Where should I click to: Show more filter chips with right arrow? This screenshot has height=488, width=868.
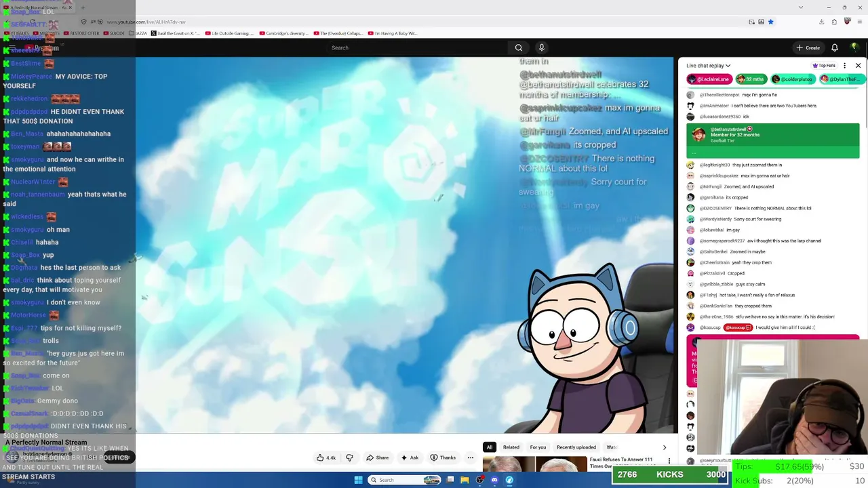click(665, 447)
